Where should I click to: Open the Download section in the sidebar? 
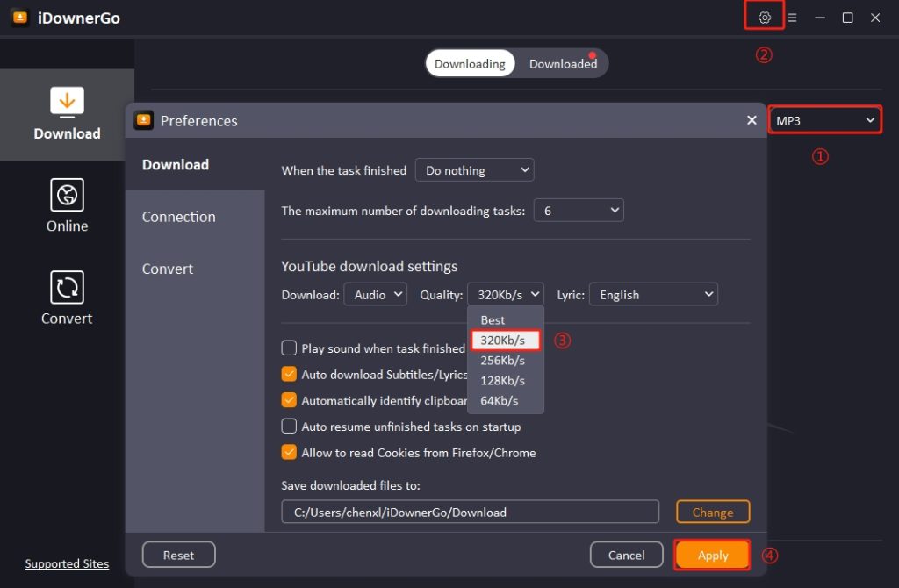(67, 115)
